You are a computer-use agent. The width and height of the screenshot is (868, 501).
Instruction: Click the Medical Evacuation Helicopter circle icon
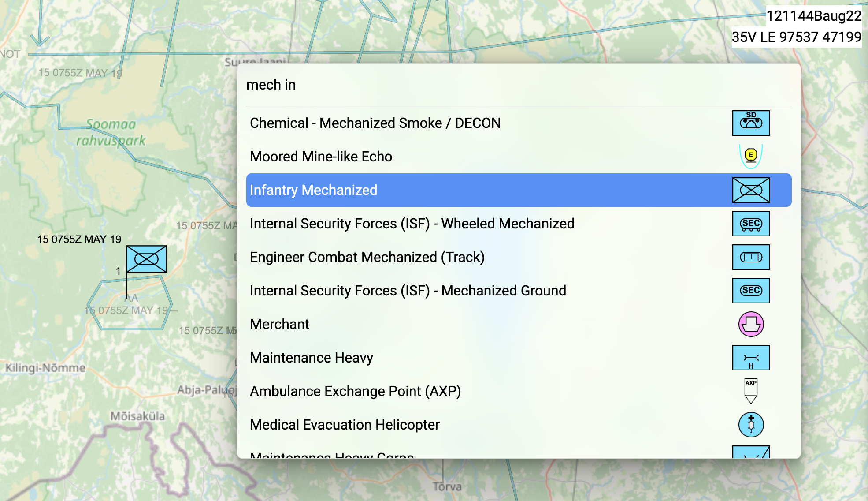point(751,425)
